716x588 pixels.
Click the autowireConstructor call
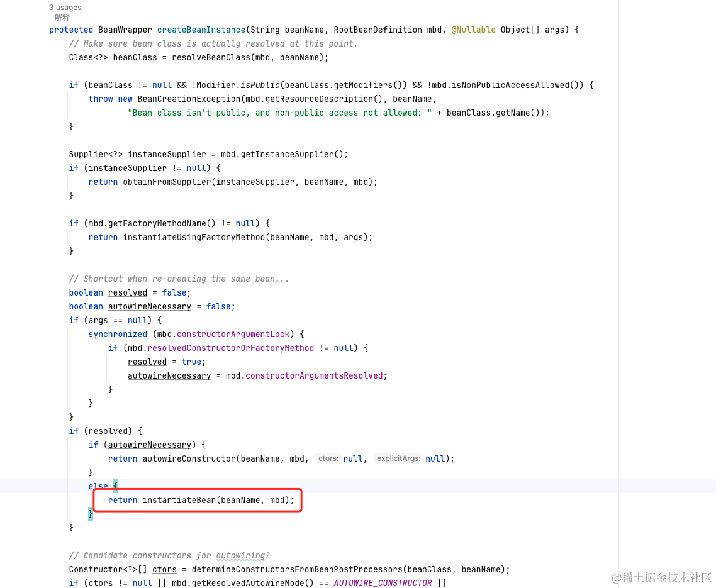(x=189, y=459)
